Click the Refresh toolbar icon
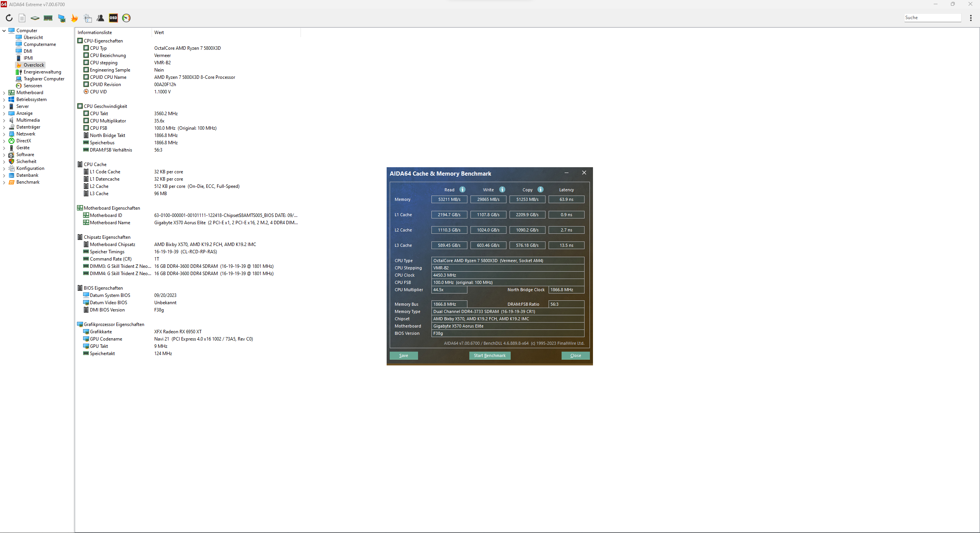980x533 pixels. click(9, 18)
